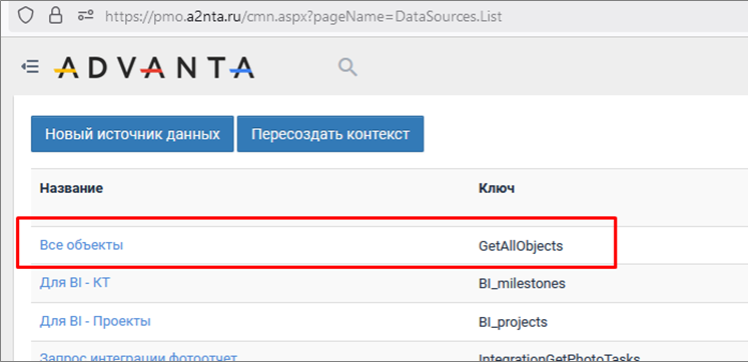This screenshot has width=748, height=362.
Task: Select the BI_projects key cell
Action: pyautogui.click(x=513, y=322)
